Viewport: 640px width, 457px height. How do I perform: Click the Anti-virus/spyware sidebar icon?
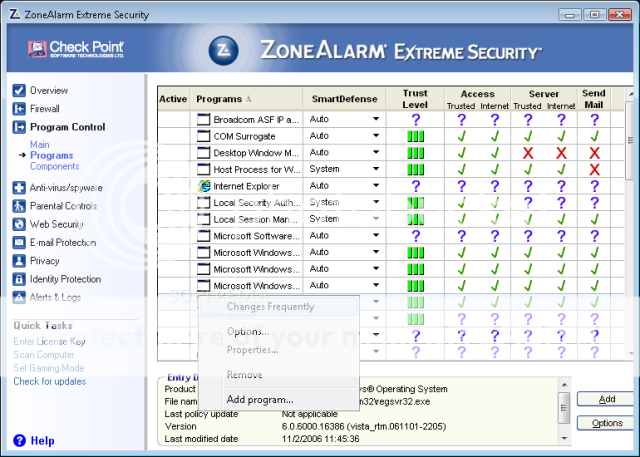tap(19, 187)
